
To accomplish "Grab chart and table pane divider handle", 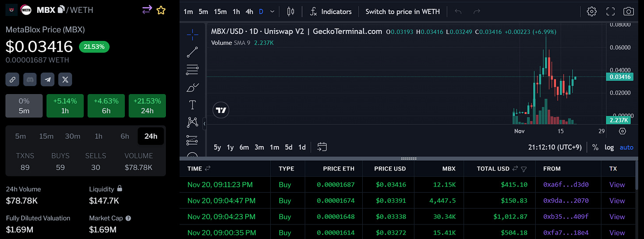I will tap(409, 158).
